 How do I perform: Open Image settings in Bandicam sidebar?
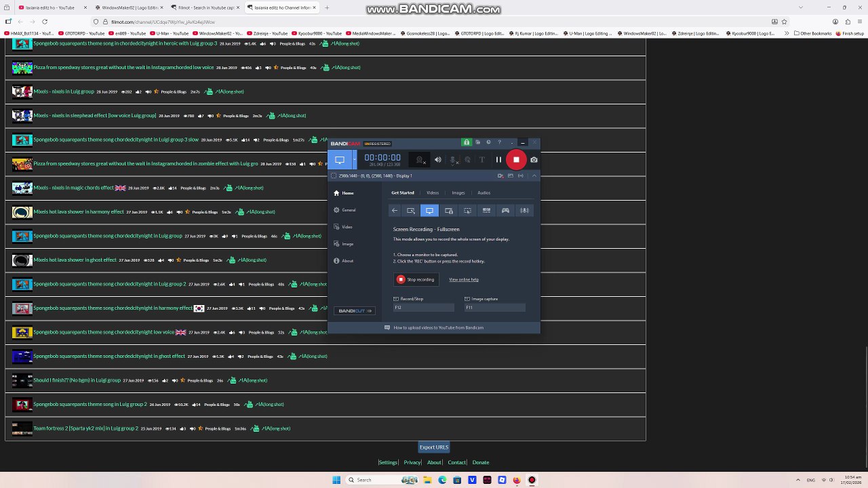[x=343, y=244]
